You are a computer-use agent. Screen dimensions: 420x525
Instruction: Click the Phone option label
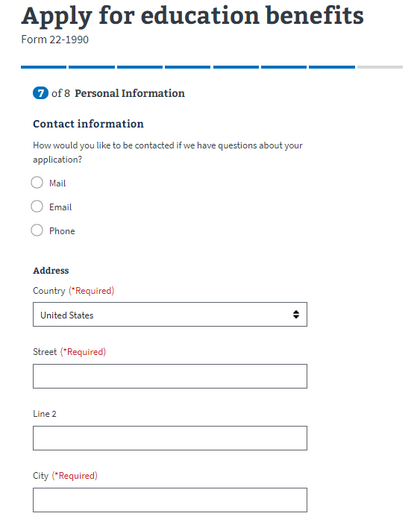tap(62, 231)
